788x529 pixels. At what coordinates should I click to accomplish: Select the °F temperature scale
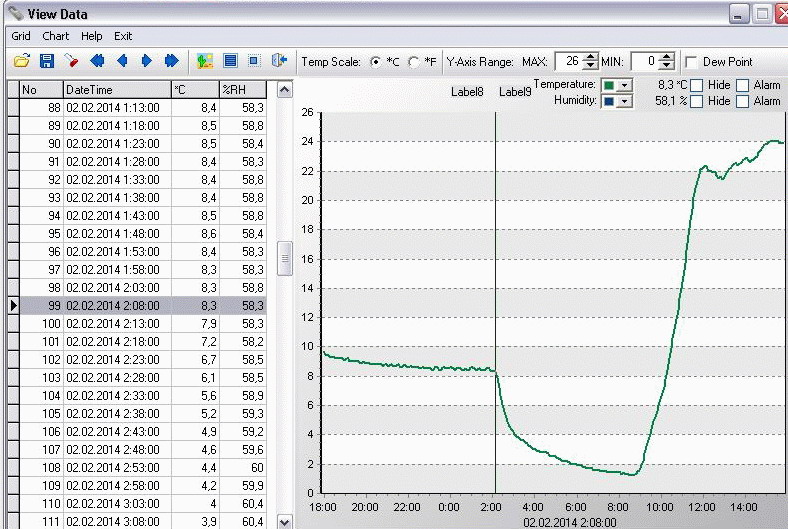pyautogui.click(x=414, y=62)
